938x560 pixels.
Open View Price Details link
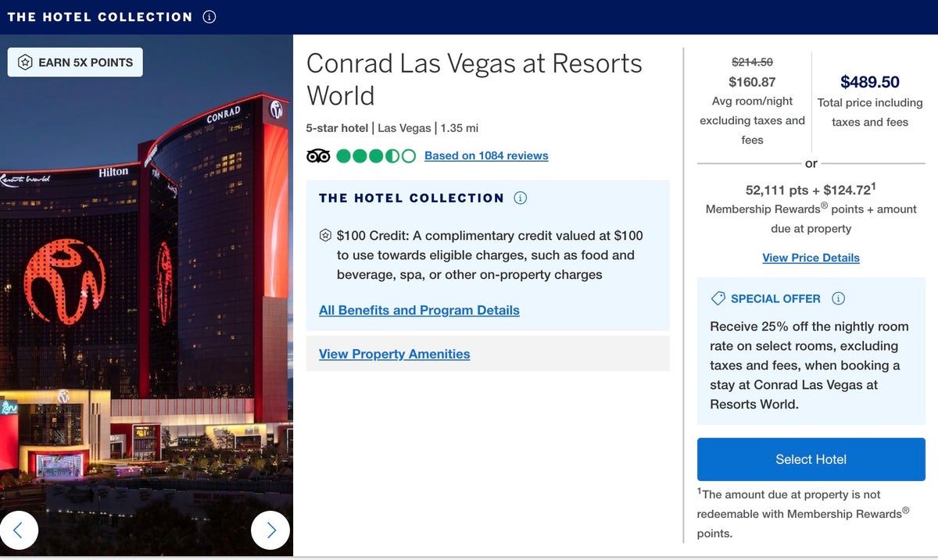811,258
